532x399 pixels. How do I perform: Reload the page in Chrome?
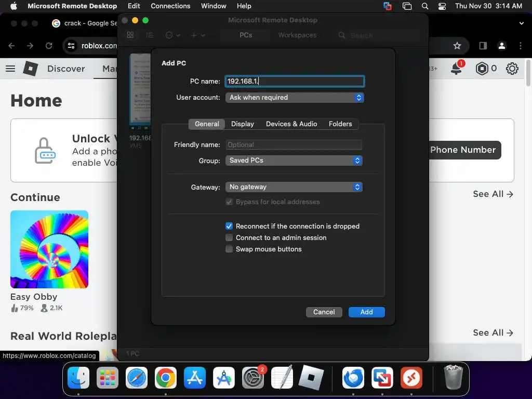pyautogui.click(x=49, y=46)
